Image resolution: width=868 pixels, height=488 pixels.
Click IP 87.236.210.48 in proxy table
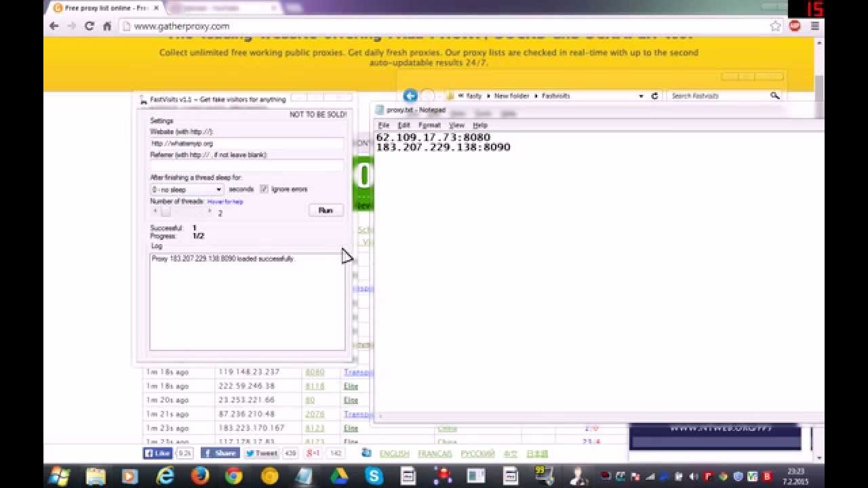(246, 414)
